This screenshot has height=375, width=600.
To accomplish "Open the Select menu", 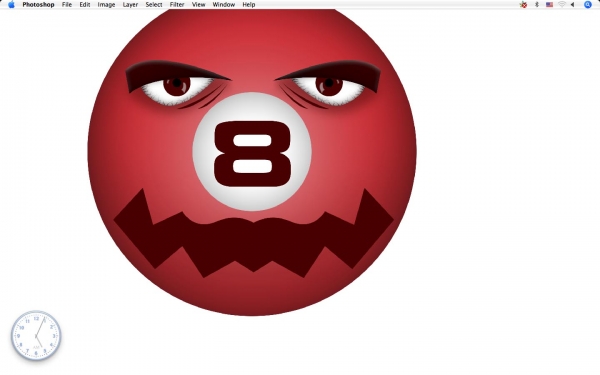I will point(154,5).
